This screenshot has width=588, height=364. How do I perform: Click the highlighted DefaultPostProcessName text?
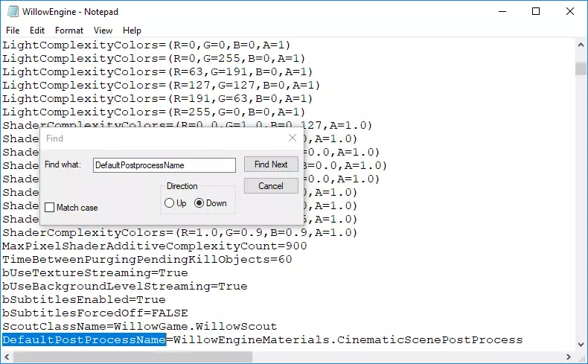84,339
